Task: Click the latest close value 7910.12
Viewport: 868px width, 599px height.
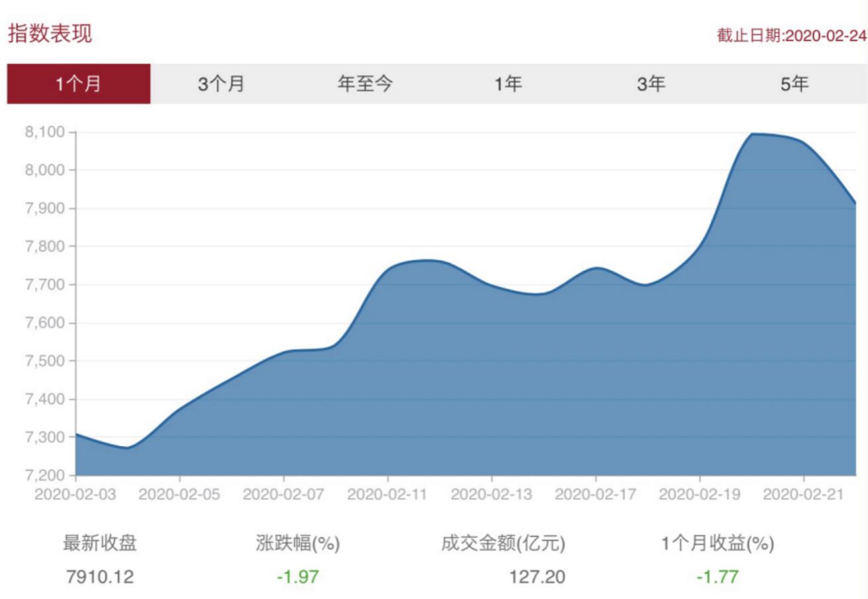Action: (x=100, y=576)
